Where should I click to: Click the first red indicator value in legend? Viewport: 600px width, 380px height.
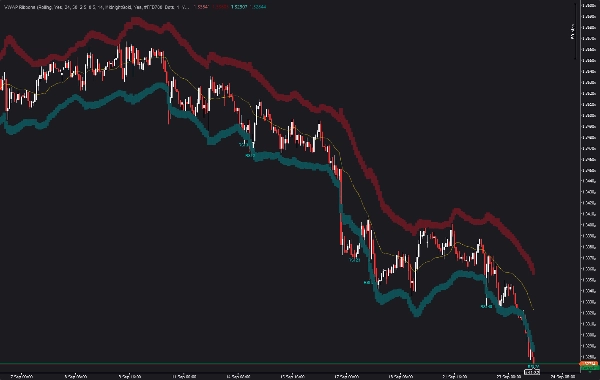[201, 7]
